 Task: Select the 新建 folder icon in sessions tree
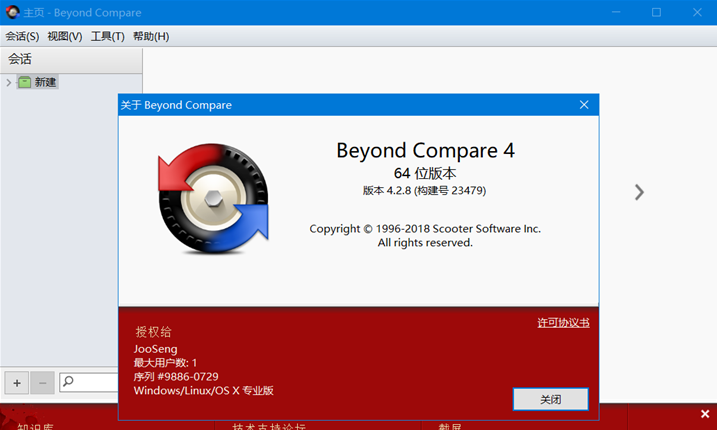click(24, 82)
